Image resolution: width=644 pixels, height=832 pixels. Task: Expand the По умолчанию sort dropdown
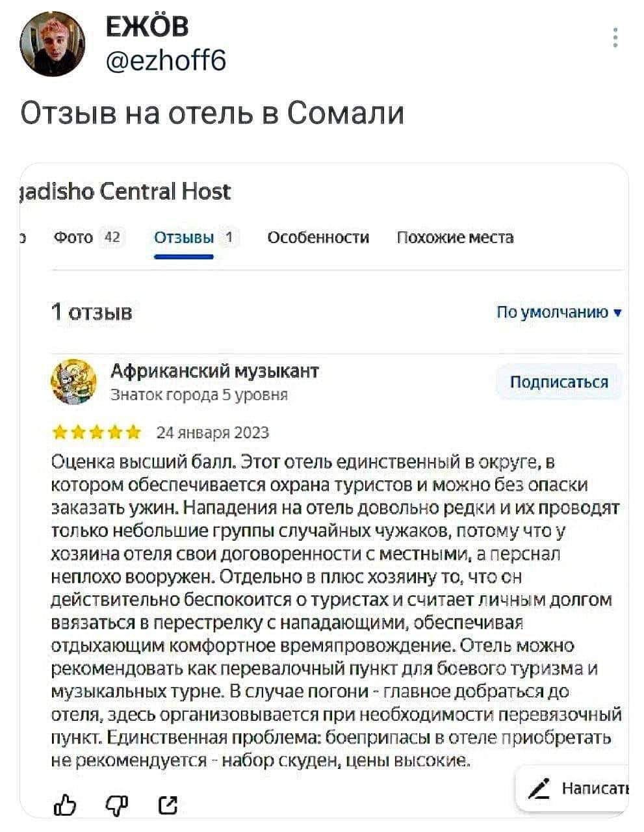[x=559, y=313]
